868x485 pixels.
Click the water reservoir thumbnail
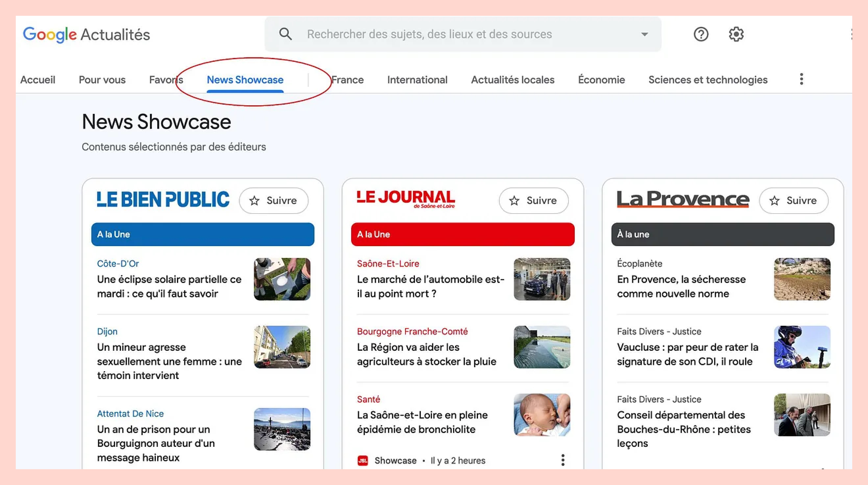pyautogui.click(x=542, y=347)
